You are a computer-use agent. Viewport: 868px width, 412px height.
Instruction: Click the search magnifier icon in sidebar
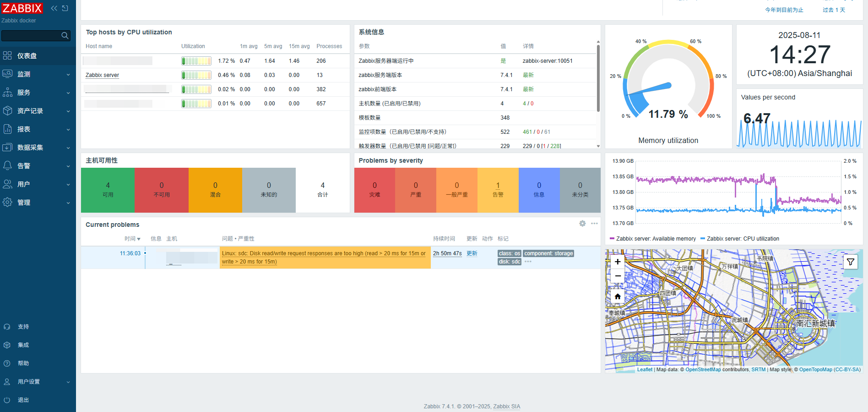click(65, 35)
